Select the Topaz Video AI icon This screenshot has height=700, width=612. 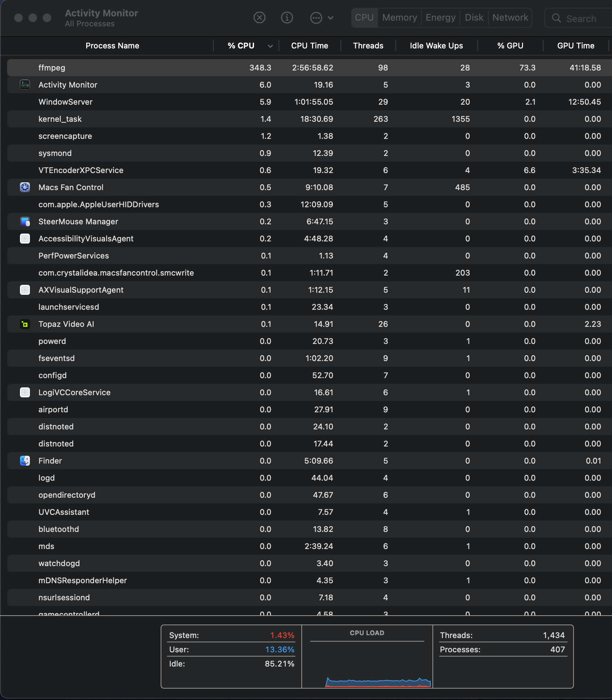point(25,324)
